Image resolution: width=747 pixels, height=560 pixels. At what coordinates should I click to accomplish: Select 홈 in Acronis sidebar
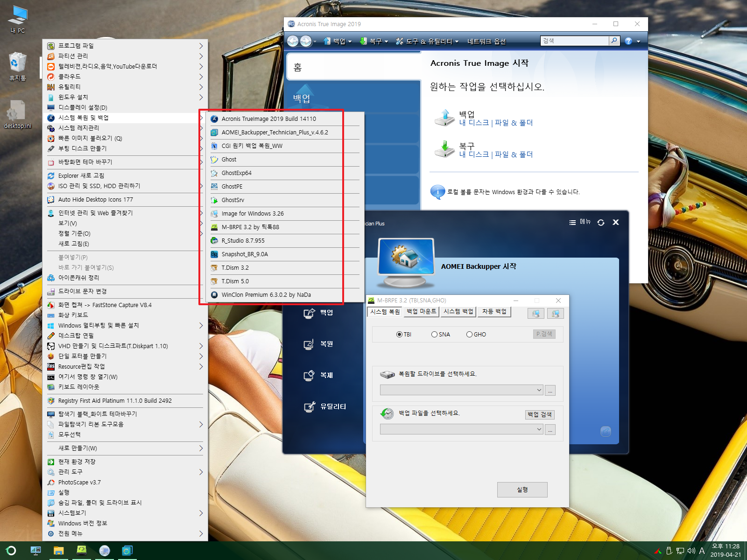[x=353, y=67]
